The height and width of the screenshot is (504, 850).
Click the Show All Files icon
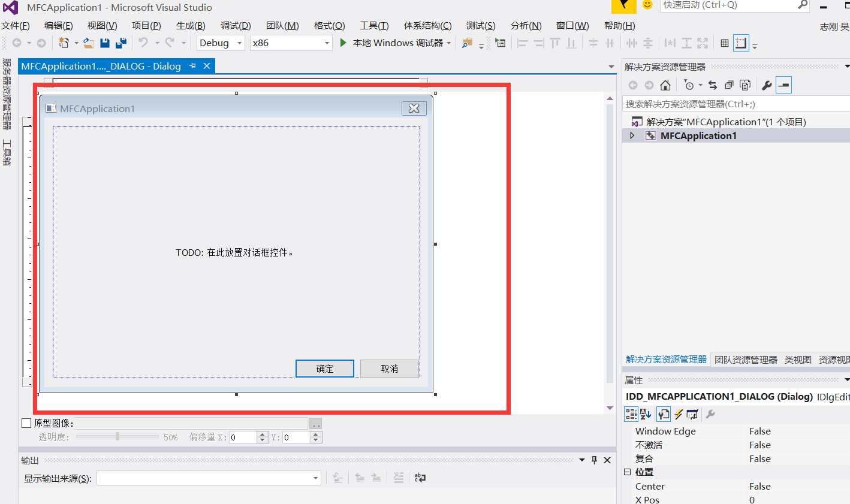point(745,85)
